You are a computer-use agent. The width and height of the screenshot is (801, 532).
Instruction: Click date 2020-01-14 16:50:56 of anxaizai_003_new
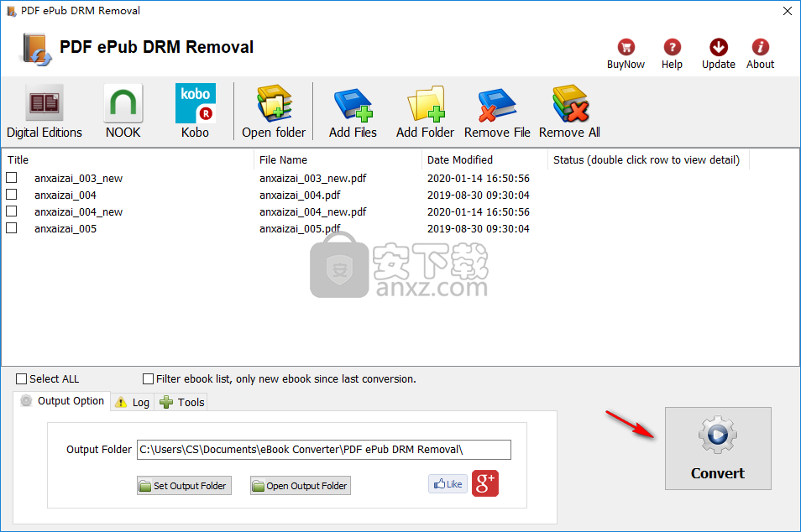(x=478, y=178)
